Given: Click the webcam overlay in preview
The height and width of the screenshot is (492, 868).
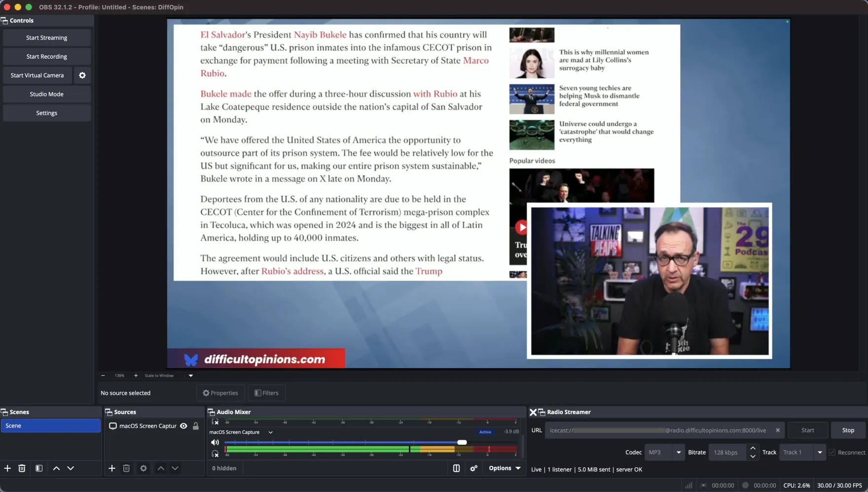Looking at the screenshot, I should (650, 281).
